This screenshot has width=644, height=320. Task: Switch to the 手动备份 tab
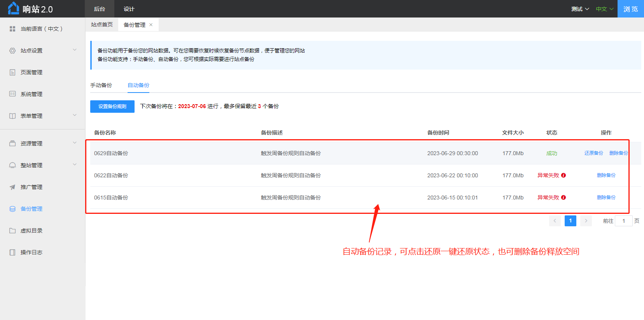pyautogui.click(x=101, y=85)
